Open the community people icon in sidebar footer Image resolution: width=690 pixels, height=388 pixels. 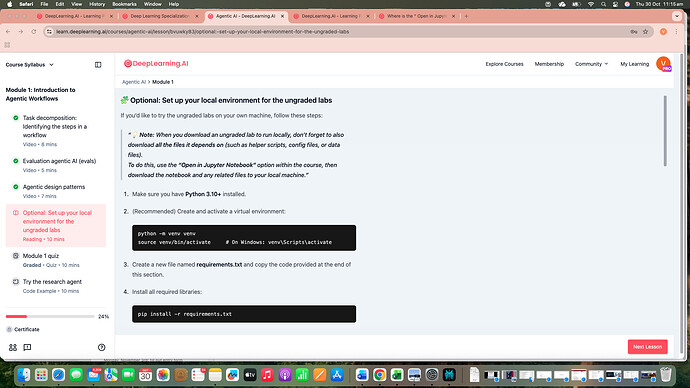point(13,347)
